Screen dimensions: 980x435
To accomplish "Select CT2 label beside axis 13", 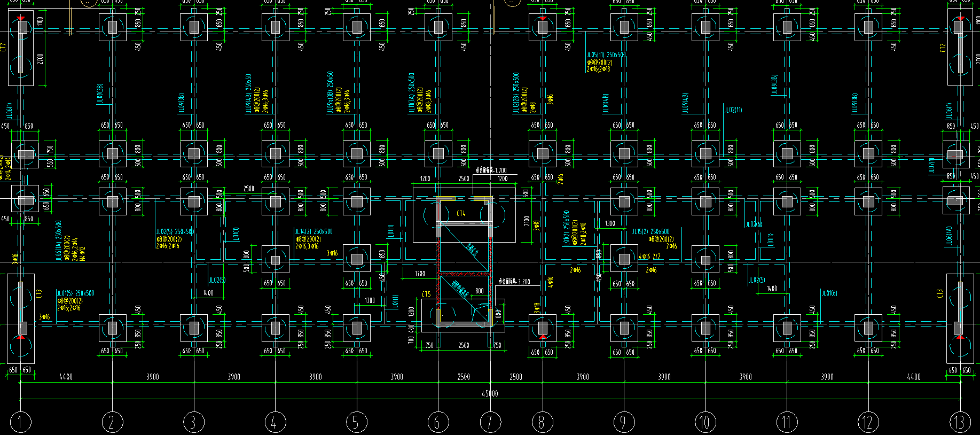I will 943,48.
